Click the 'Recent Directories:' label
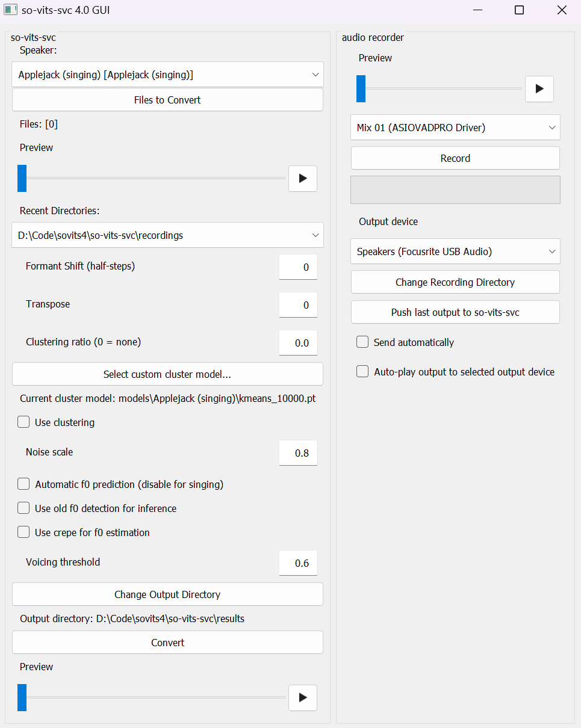This screenshot has height=728, width=581. [x=60, y=211]
